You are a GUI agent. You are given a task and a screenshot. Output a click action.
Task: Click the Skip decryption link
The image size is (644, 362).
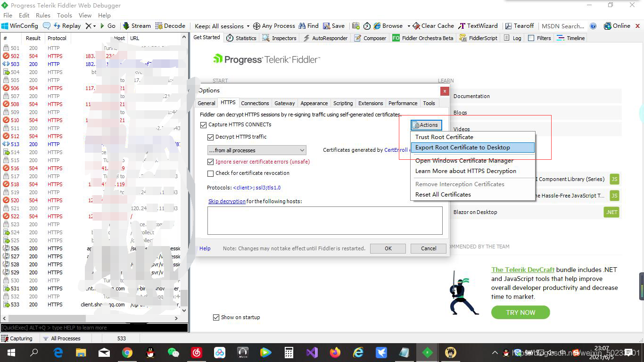coord(227,201)
